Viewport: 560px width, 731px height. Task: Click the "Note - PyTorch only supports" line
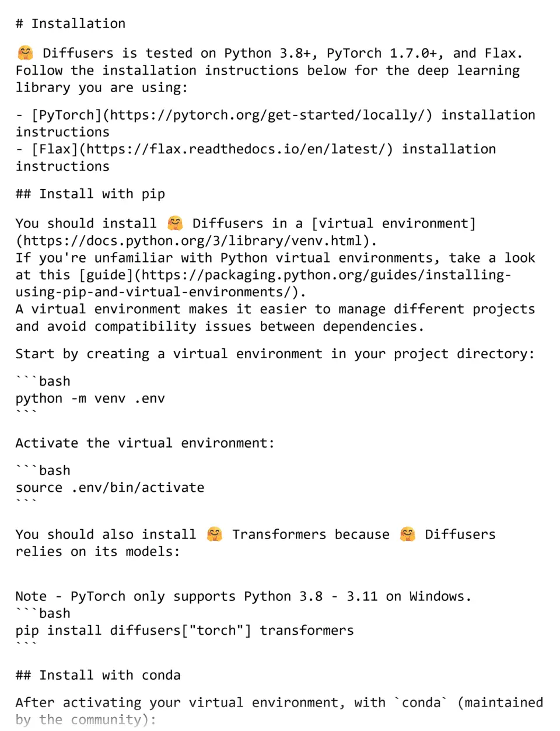[x=243, y=596]
